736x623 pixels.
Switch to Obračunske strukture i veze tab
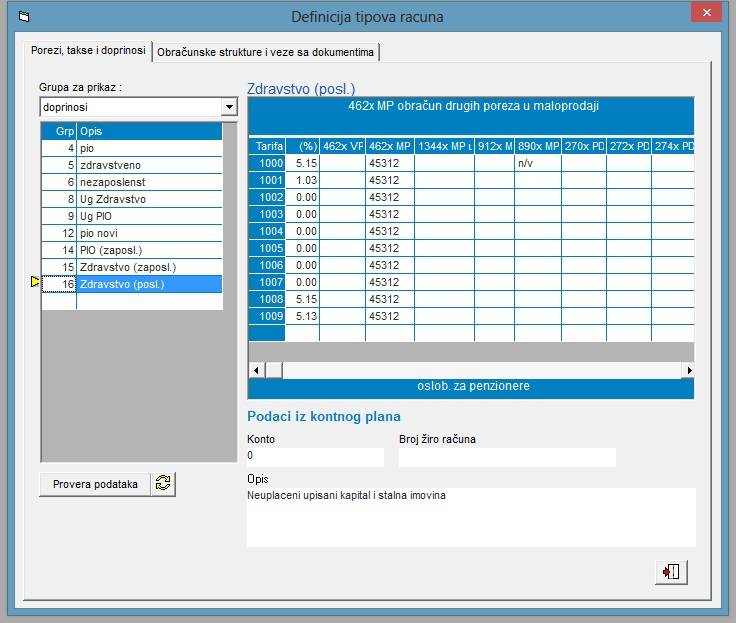267,52
